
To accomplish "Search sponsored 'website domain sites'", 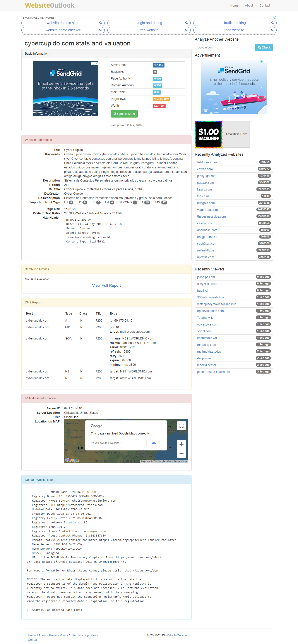I will pos(63,23).
